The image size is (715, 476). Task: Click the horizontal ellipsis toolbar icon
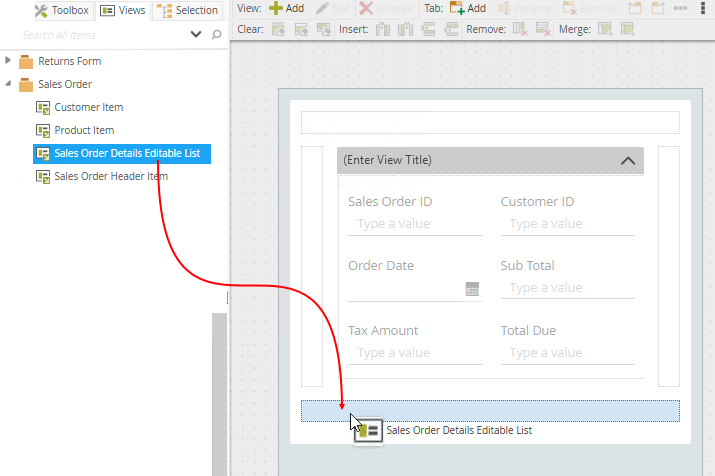[680, 8]
